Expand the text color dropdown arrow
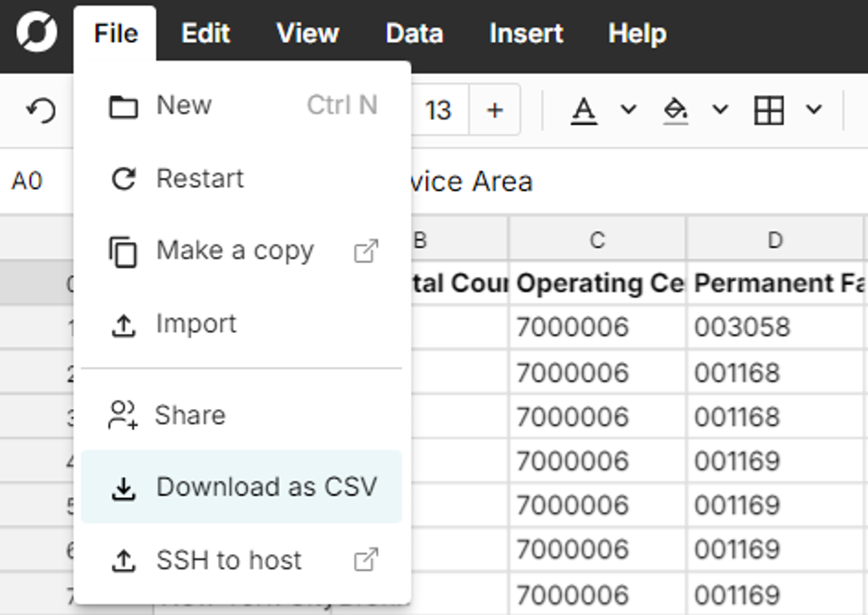Viewport: 868px width, 615px height. [x=628, y=109]
